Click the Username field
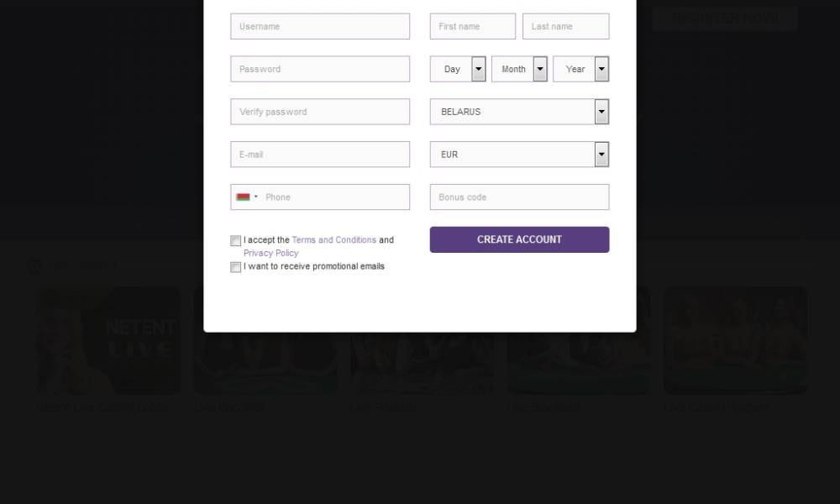 320,26
